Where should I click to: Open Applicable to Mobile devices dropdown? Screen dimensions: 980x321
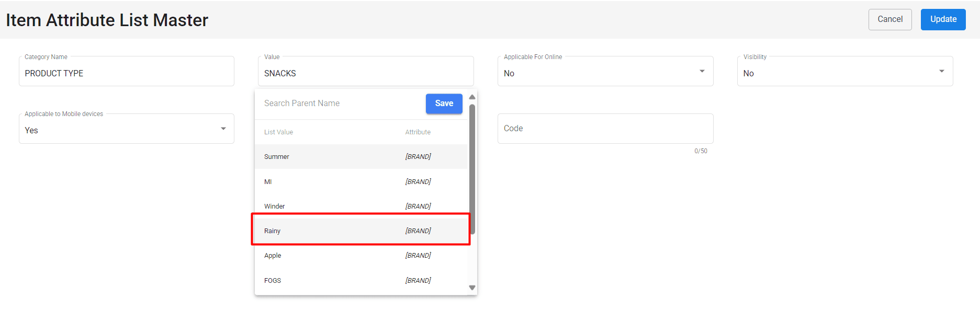pyautogui.click(x=126, y=129)
